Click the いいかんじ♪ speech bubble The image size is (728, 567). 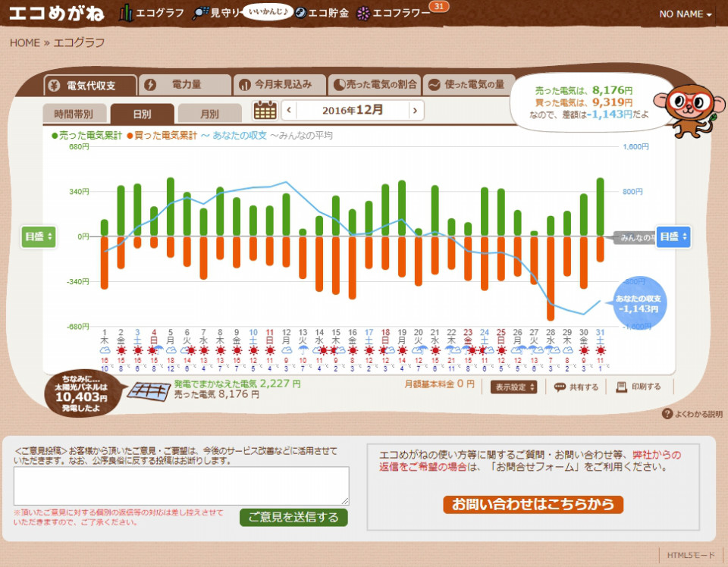pyautogui.click(x=268, y=11)
